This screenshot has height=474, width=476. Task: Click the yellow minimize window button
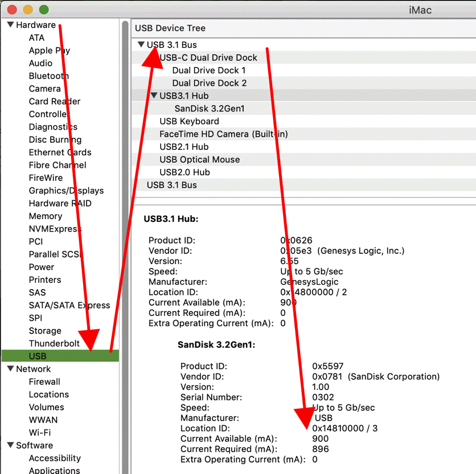point(28,10)
